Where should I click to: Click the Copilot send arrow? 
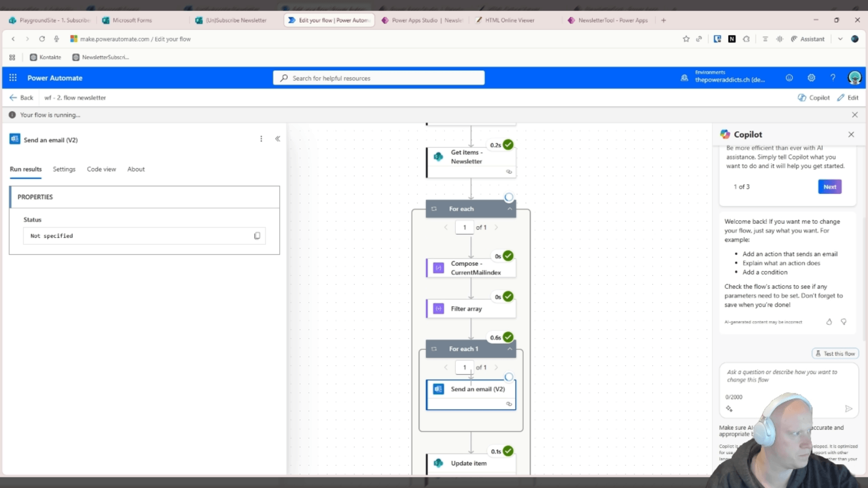[849, 408]
